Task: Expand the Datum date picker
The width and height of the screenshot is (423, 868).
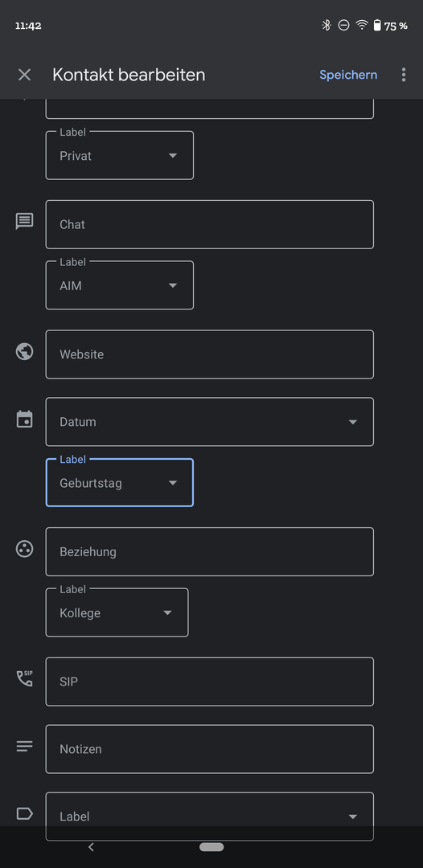Action: coord(209,422)
